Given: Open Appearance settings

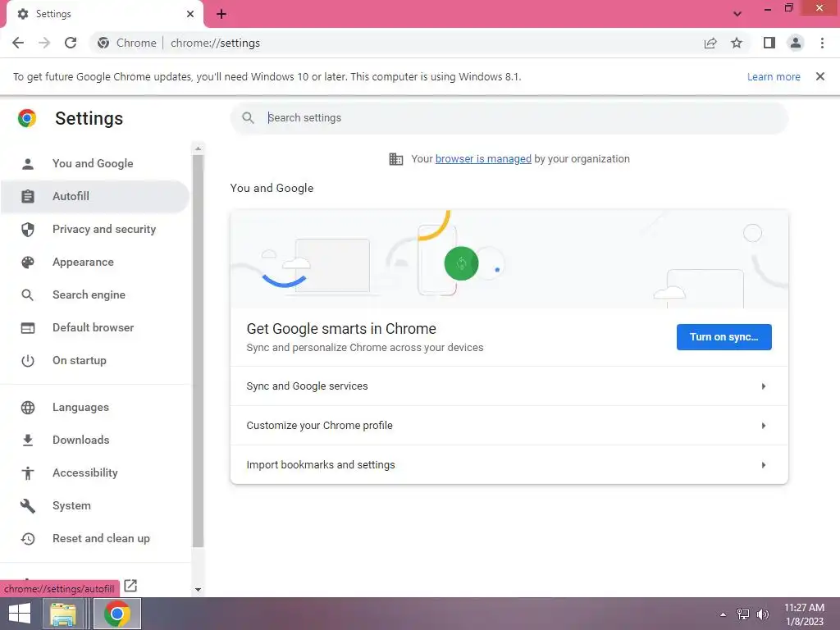Looking at the screenshot, I should pos(95,262).
